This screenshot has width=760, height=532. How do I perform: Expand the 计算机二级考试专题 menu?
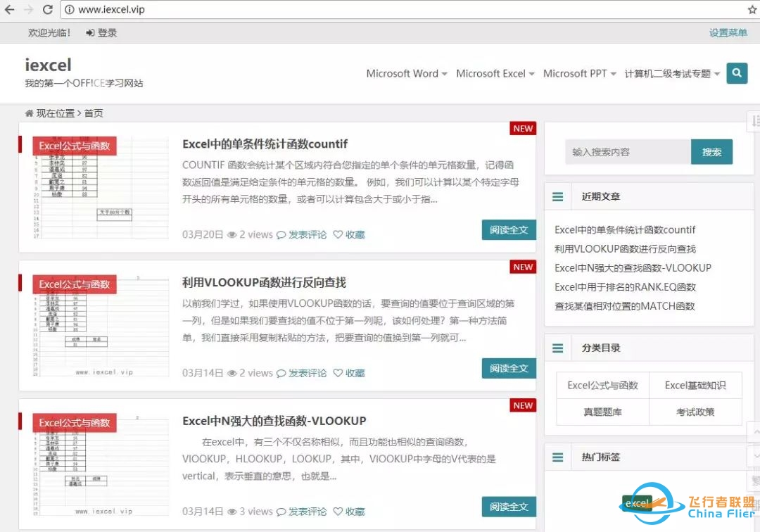tap(672, 74)
